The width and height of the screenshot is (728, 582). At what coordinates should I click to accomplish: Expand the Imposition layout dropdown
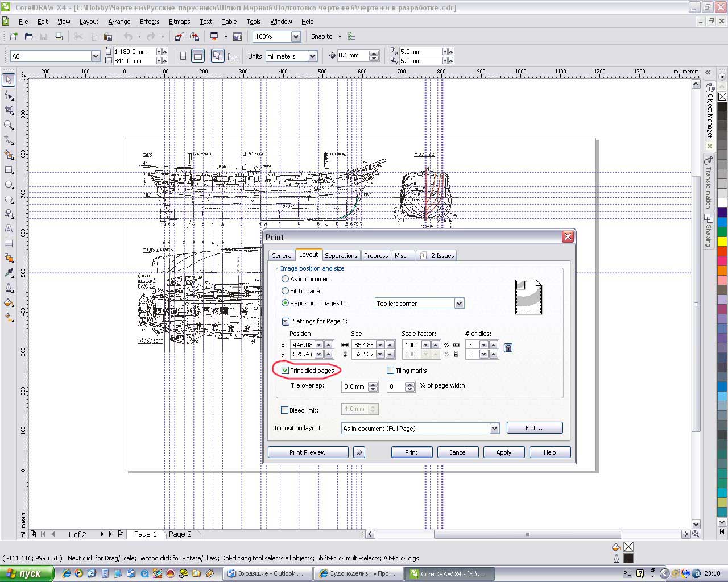(x=494, y=429)
